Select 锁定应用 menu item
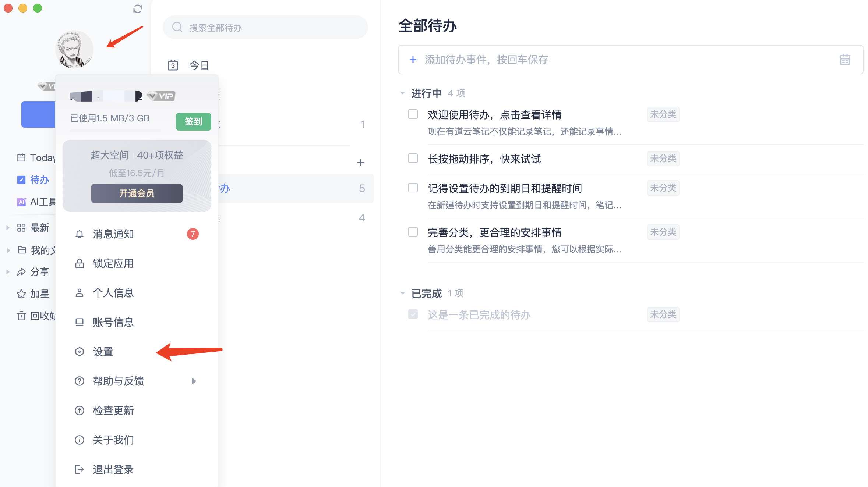This screenshot has height=487, width=868. [x=137, y=263]
